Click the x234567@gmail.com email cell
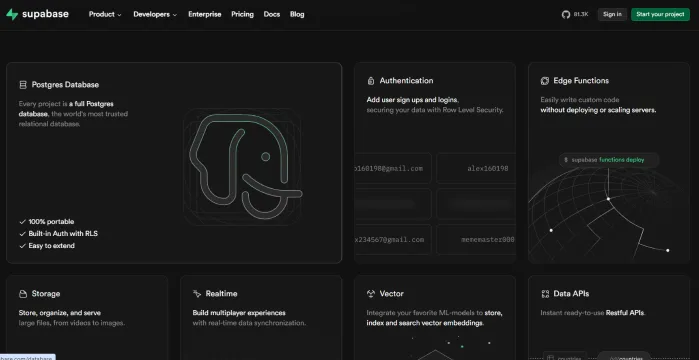The image size is (699, 360). click(393, 240)
